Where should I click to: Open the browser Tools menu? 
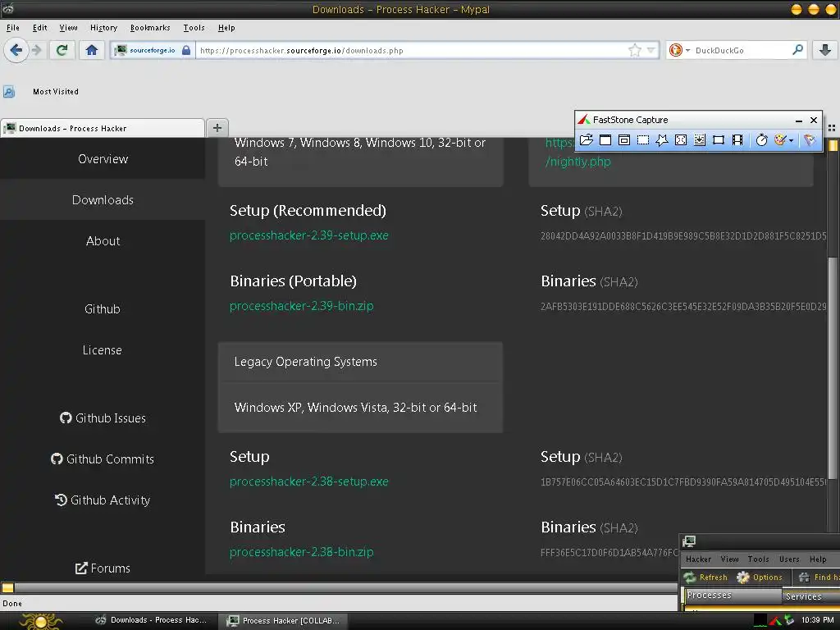194,28
